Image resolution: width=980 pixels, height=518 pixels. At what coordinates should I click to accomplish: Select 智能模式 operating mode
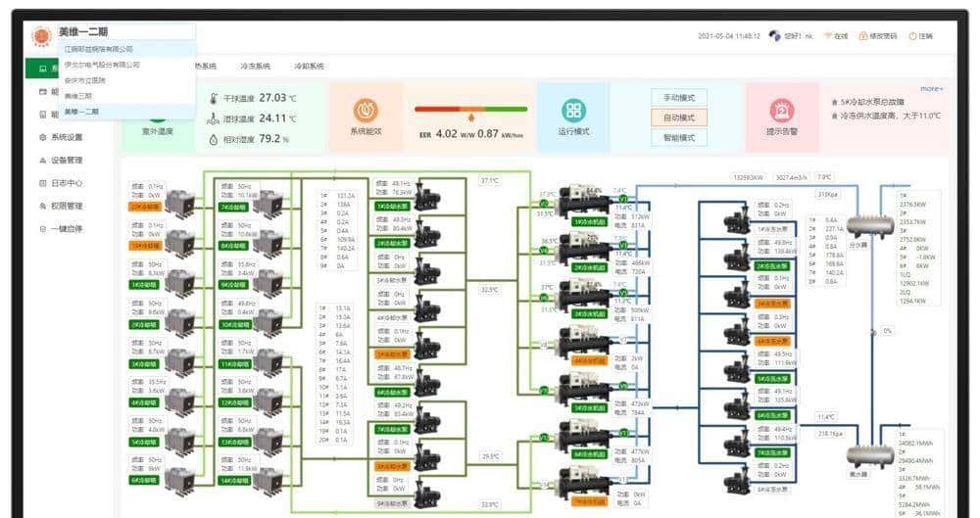click(x=679, y=138)
